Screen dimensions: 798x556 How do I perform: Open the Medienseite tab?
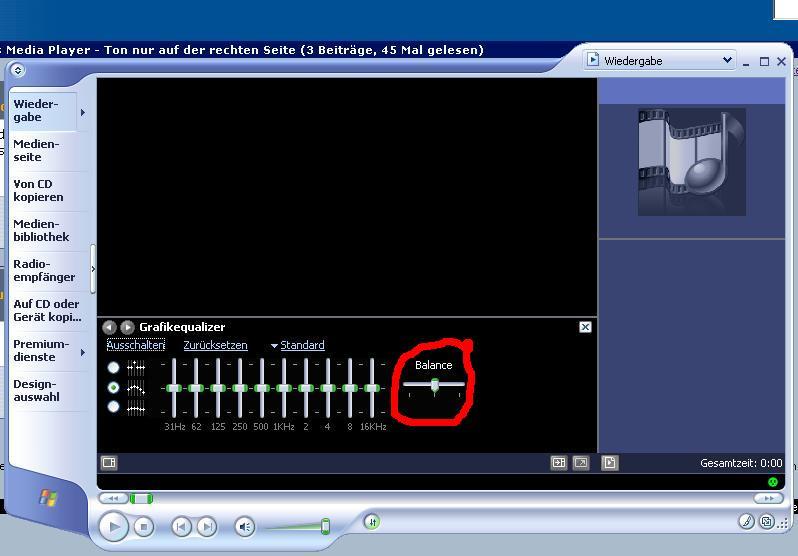48,151
